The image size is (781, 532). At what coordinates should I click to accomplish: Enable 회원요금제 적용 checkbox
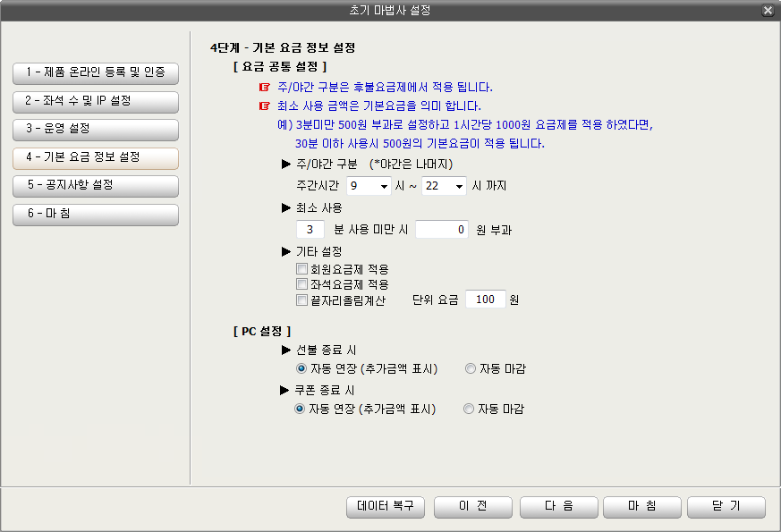pyautogui.click(x=301, y=269)
